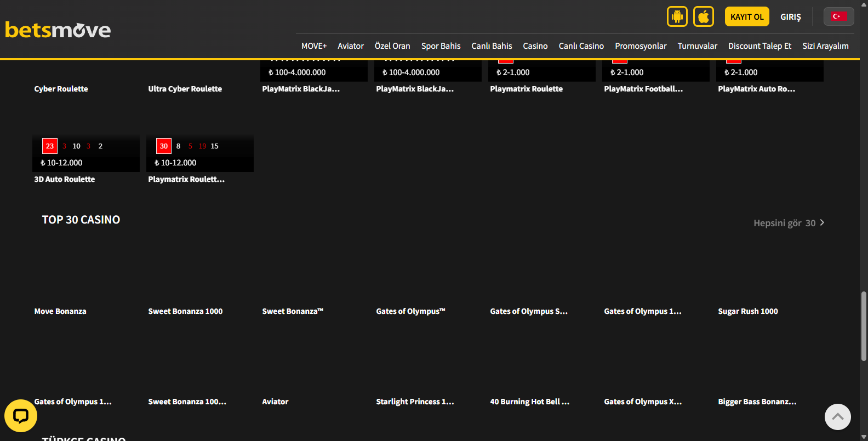Click the scroll-to-top arrow button
Viewport: 868px width, 441px height.
(837, 417)
